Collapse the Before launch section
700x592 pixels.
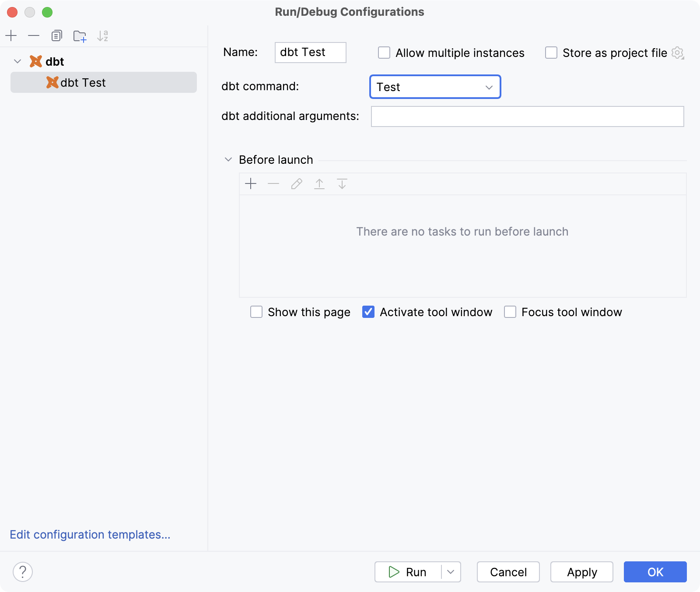[x=228, y=160]
